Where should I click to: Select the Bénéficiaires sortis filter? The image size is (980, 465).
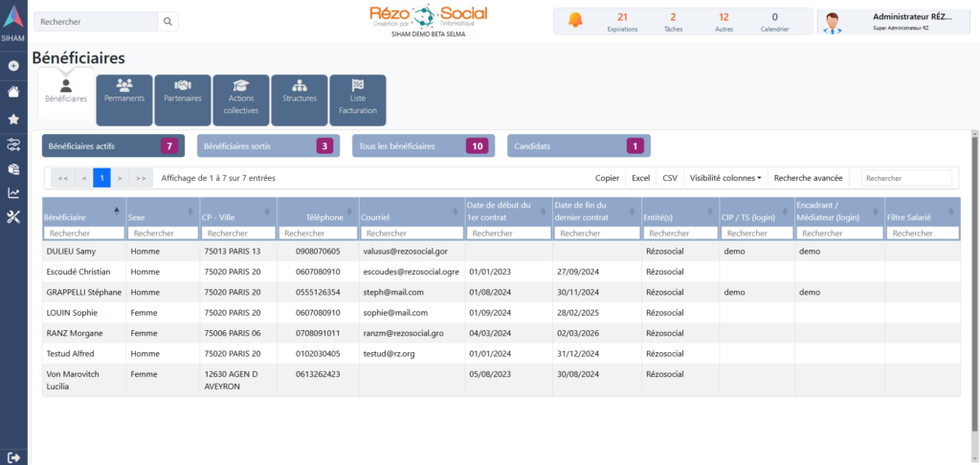click(x=268, y=145)
